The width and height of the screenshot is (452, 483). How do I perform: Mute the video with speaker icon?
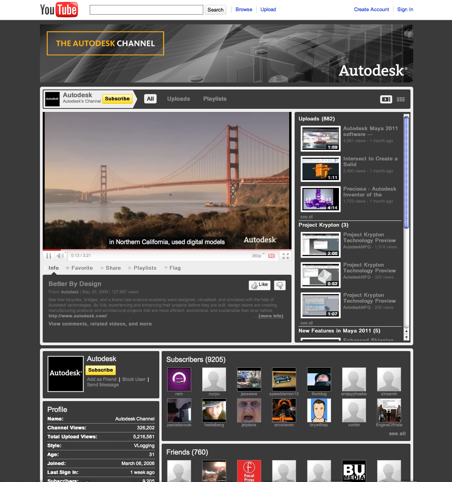tap(60, 256)
